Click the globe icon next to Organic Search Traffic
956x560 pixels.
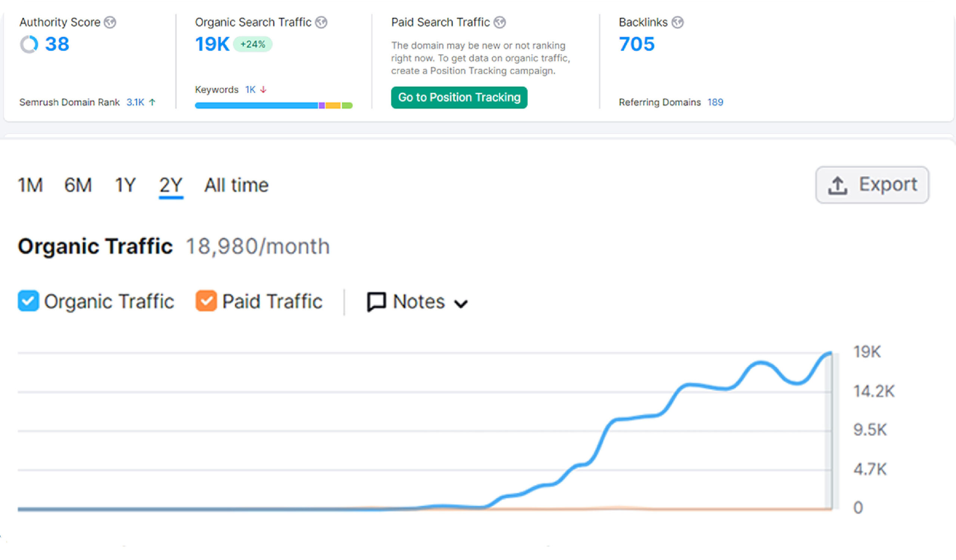[x=321, y=22]
